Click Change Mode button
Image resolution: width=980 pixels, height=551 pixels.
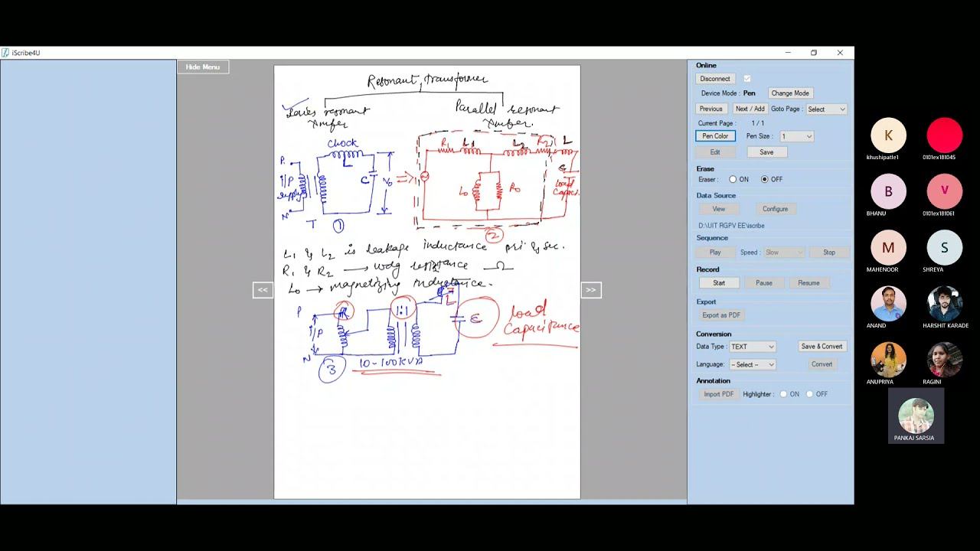click(790, 93)
